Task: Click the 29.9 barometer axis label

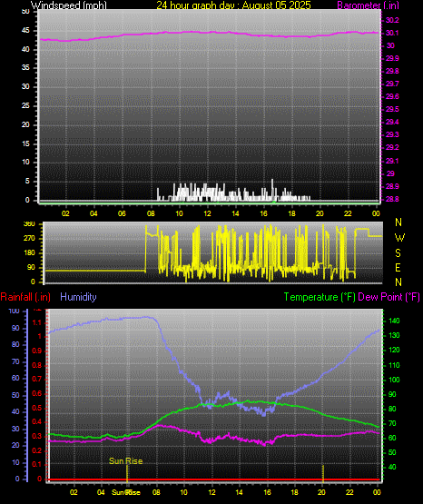Action: tap(392, 58)
